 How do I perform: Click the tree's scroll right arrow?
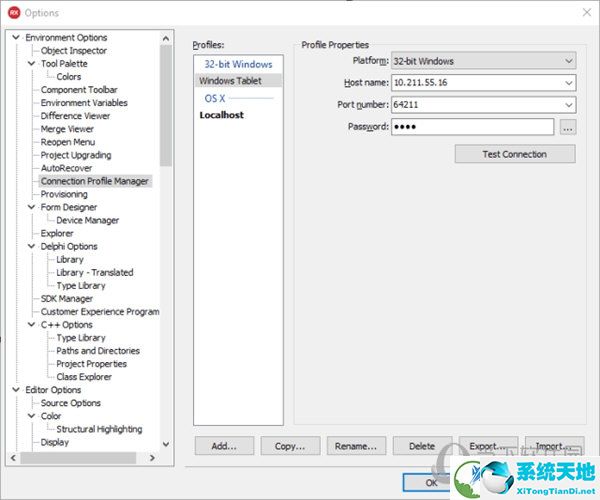tap(152, 458)
